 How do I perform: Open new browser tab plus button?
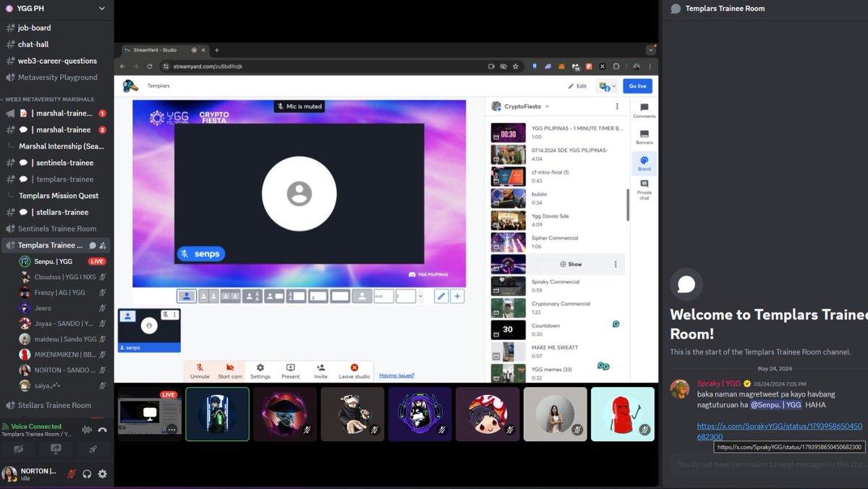click(x=216, y=50)
